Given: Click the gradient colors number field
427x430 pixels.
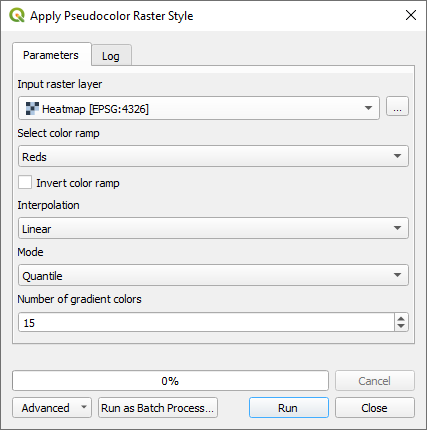Looking at the screenshot, I should [x=206, y=322].
